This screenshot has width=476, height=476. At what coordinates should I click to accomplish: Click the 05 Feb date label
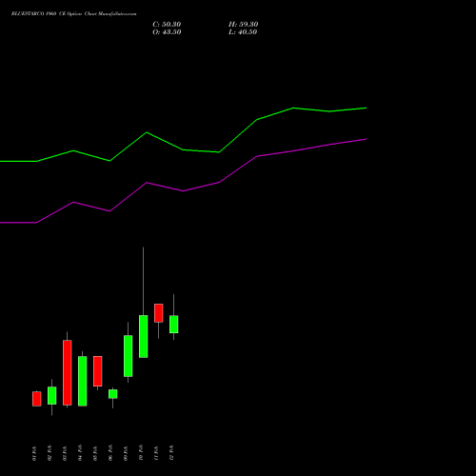point(95,453)
